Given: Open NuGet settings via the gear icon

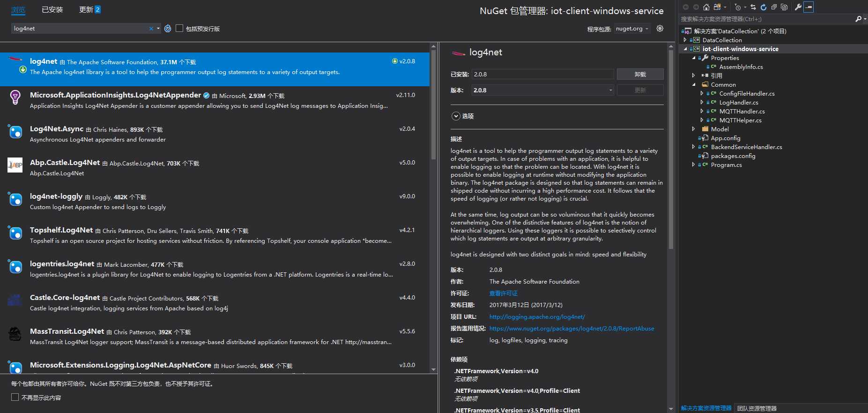Looking at the screenshot, I should click(x=660, y=29).
